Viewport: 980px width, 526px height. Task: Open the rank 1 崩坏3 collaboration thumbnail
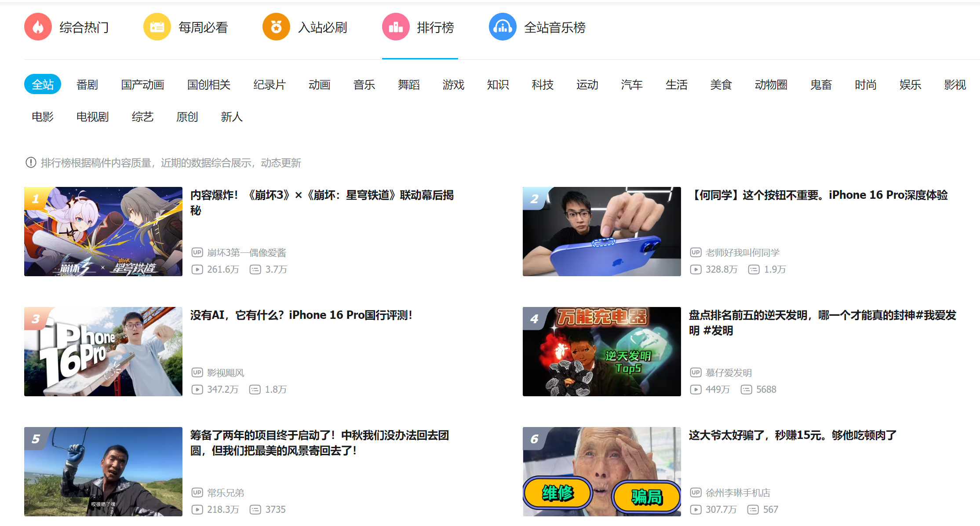(x=103, y=232)
